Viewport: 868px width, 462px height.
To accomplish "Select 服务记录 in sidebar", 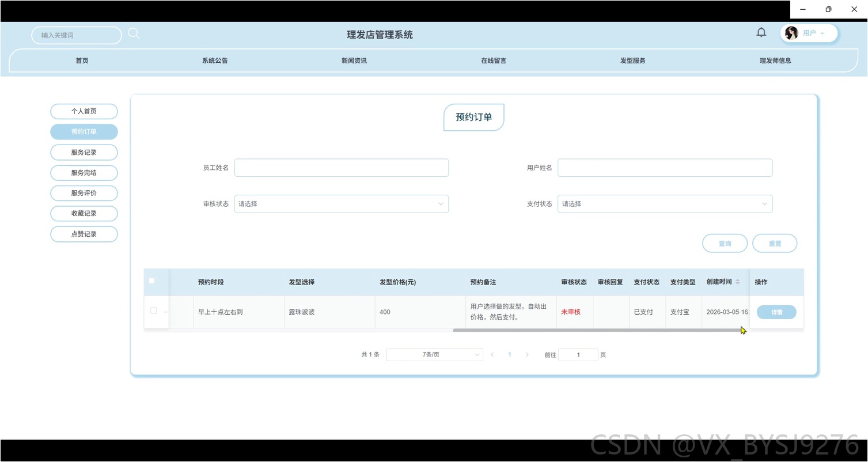I will (x=84, y=153).
